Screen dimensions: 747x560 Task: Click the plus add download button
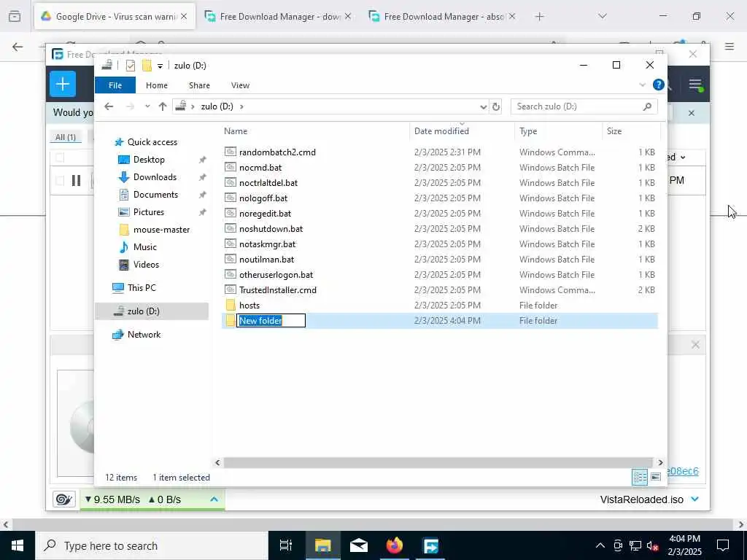pos(63,85)
